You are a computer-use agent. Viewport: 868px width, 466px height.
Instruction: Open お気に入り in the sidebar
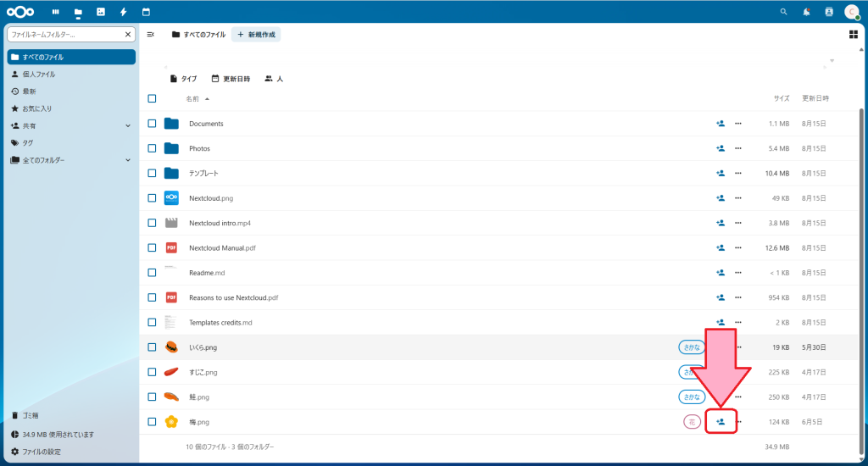(x=37, y=108)
